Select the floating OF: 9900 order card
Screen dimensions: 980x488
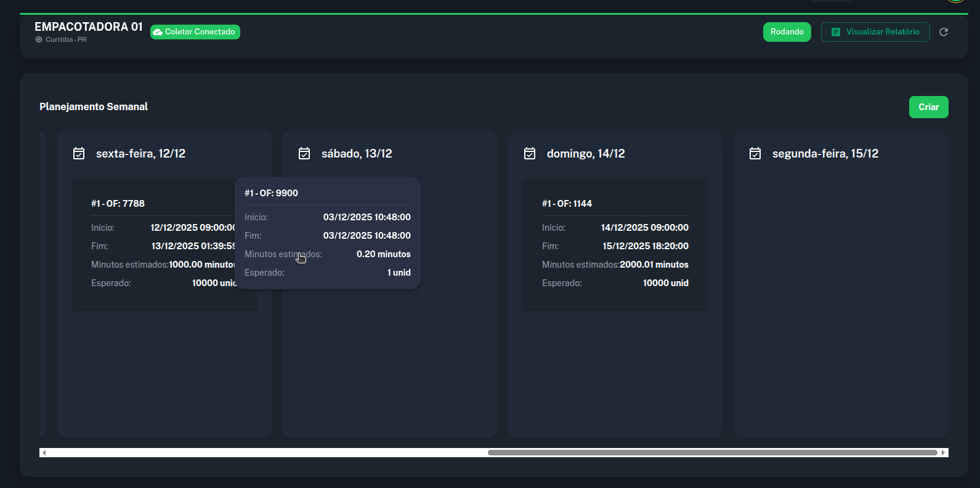click(x=327, y=233)
